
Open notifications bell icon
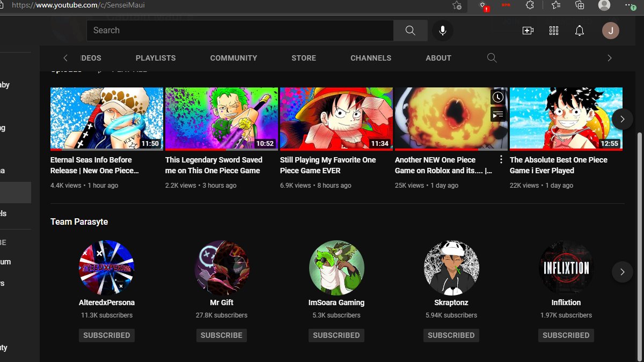(580, 31)
